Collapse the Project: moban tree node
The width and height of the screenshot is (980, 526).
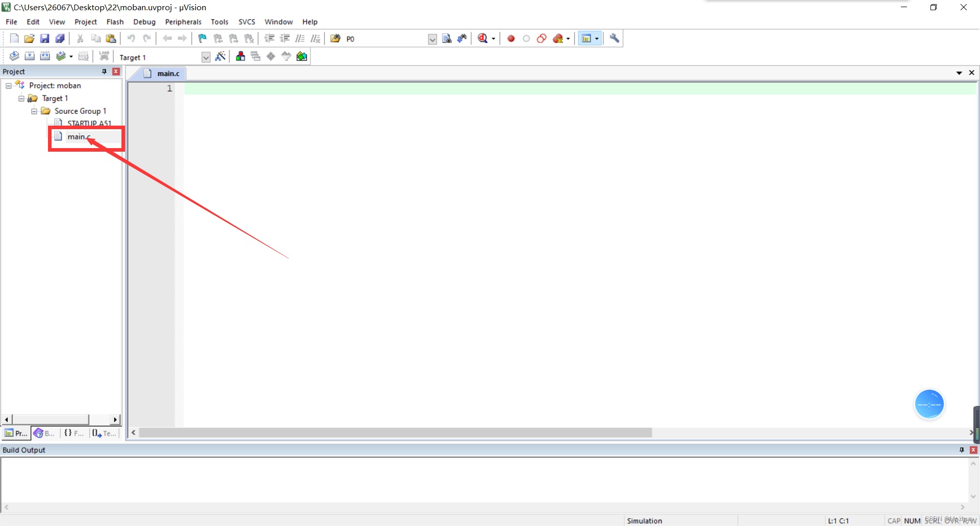[9, 86]
